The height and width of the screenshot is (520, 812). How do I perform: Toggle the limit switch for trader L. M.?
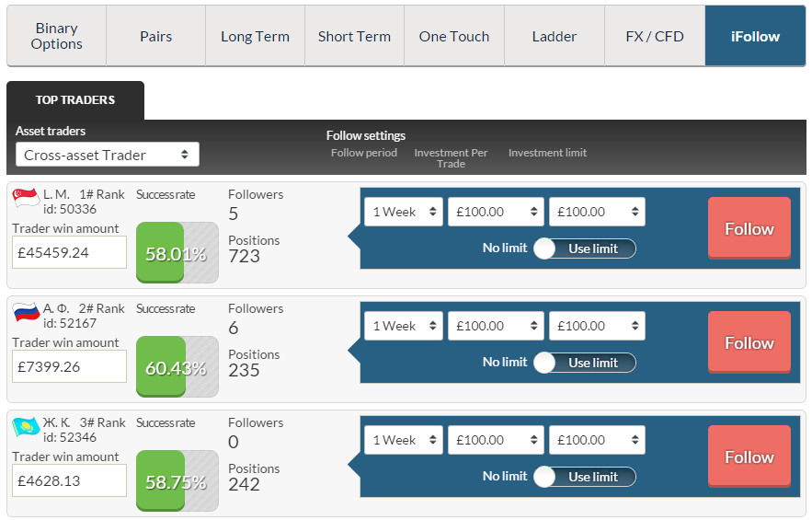[x=585, y=248]
